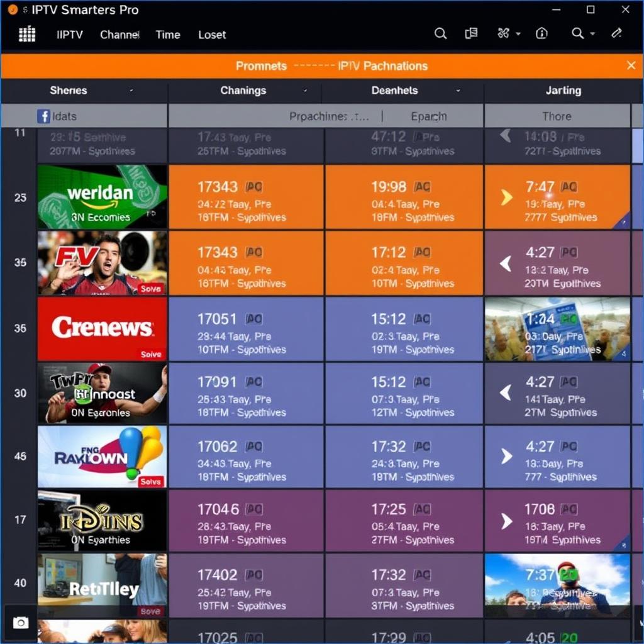Open the werldan channel thumbnail
Image resolution: width=644 pixels, height=644 pixels.
click(x=103, y=197)
